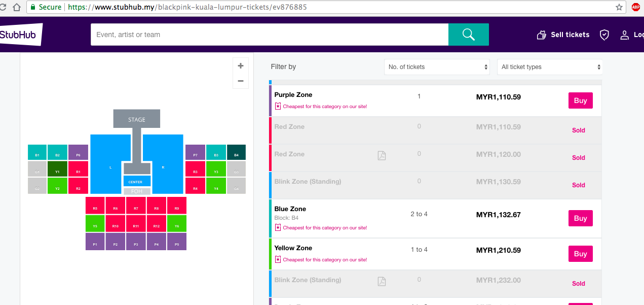Open the All ticket types dropdown
This screenshot has width=644, height=305.
550,67
